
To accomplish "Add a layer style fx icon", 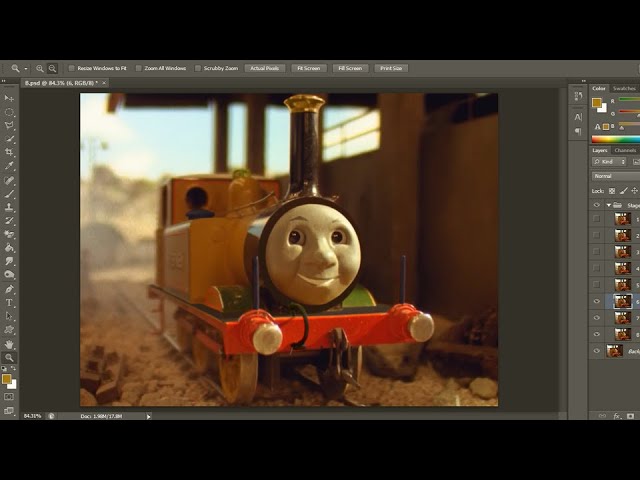I will [617, 416].
